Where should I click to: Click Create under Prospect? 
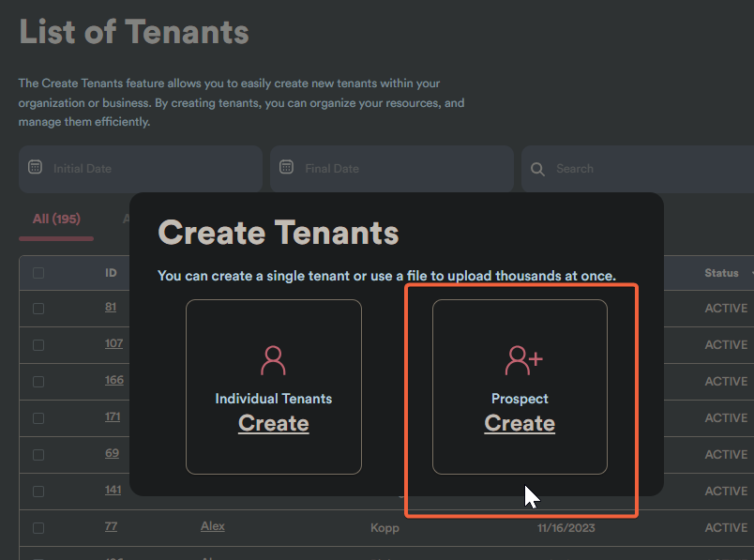(x=520, y=423)
